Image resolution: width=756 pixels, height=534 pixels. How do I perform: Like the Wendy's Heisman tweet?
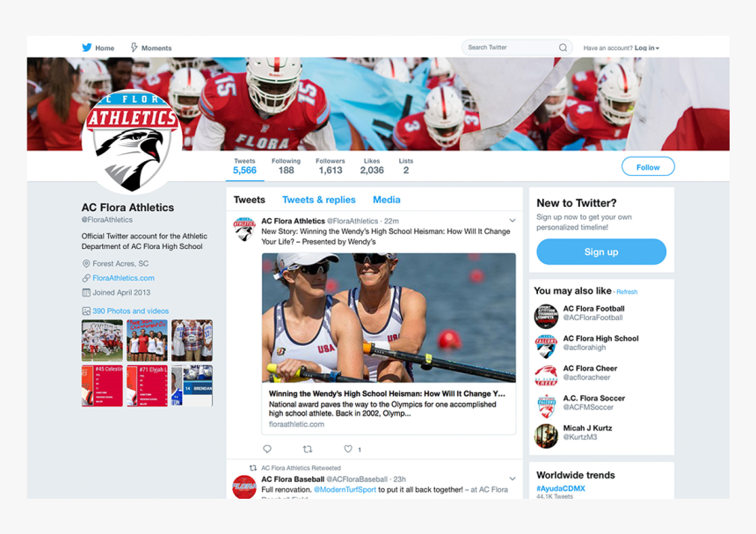click(348, 449)
